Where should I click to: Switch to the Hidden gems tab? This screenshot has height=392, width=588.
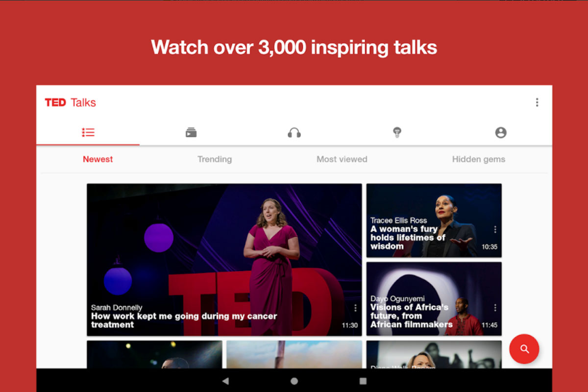tap(478, 159)
